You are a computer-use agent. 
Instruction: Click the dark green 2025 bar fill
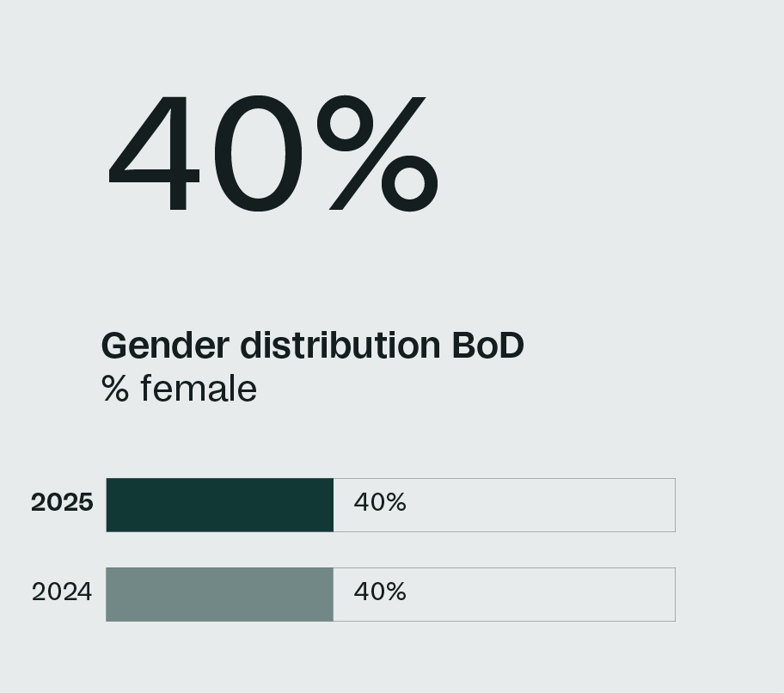click(219, 505)
